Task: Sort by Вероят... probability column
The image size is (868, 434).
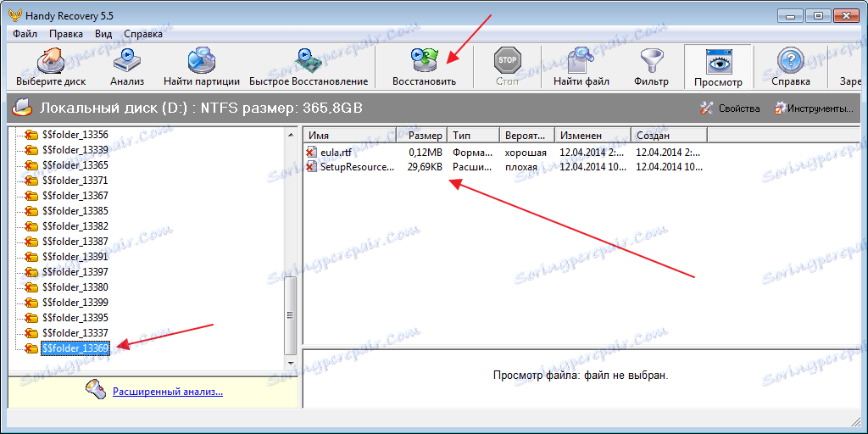Action: pyautogui.click(x=527, y=136)
